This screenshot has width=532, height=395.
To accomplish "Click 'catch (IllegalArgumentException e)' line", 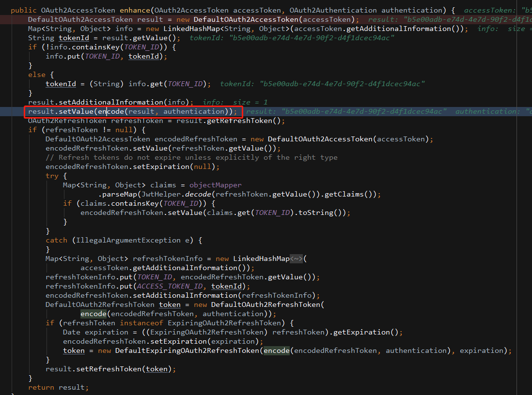I will 124,240.
